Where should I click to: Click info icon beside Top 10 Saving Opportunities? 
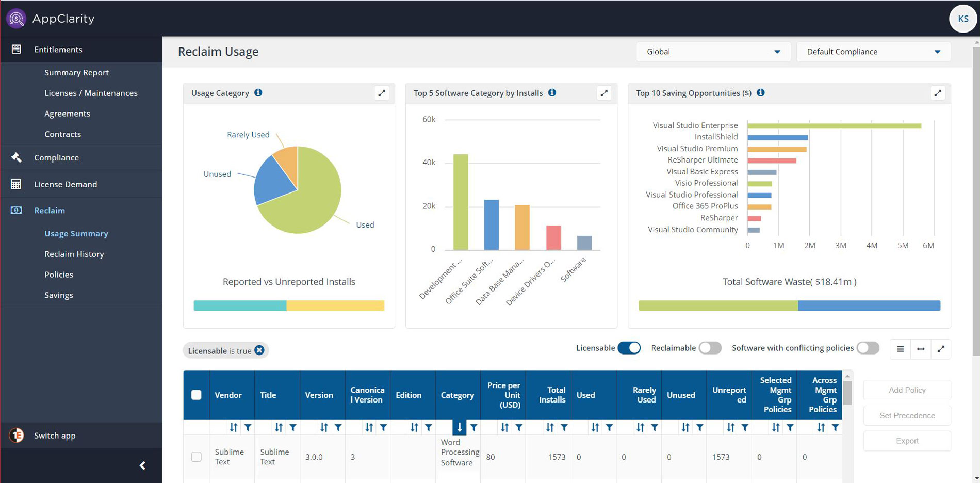(x=760, y=93)
